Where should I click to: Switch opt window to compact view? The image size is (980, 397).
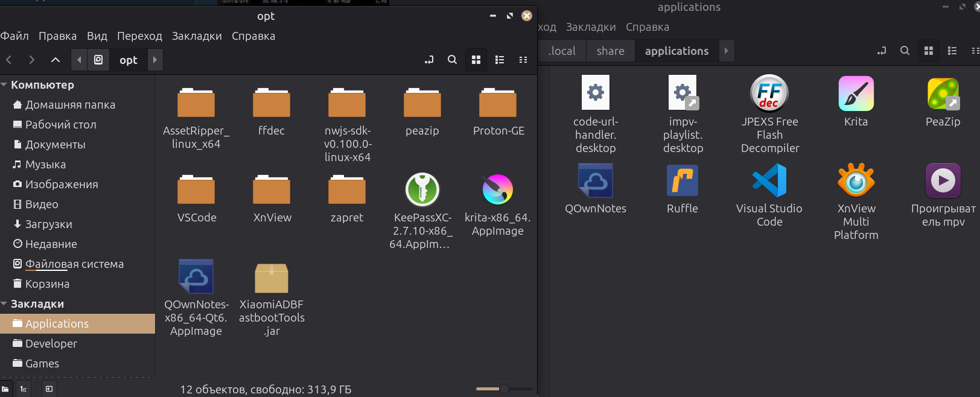tap(523, 60)
